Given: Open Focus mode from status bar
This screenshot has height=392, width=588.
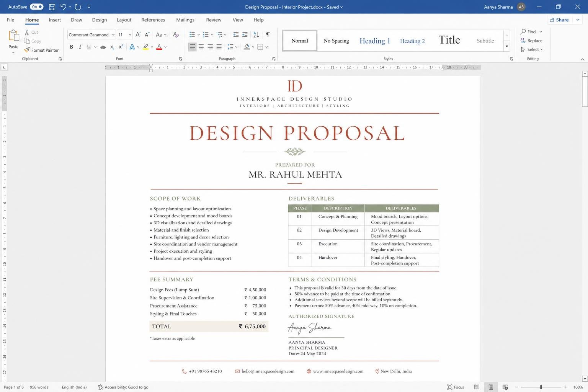Looking at the screenshot, I should (x=456, y=387).
